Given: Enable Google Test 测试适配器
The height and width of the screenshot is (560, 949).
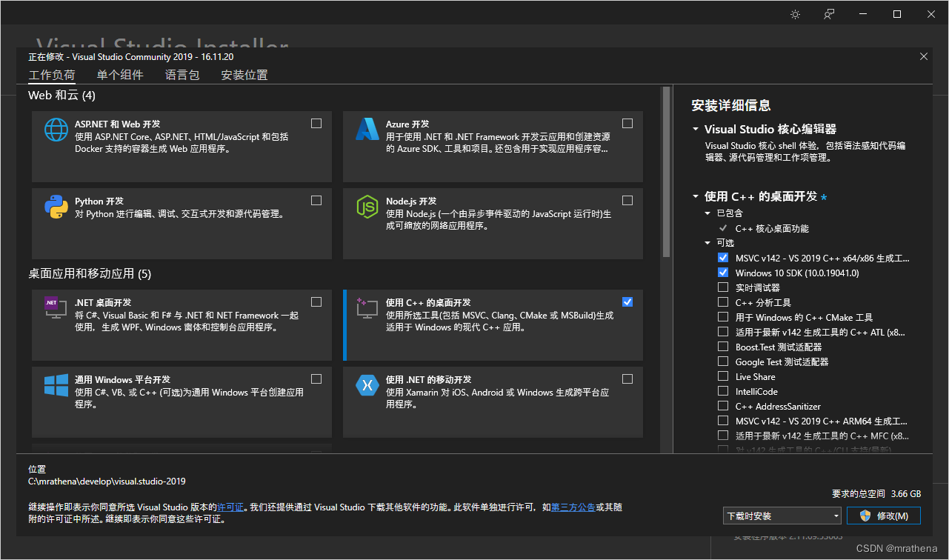Looking at the screenshot, I should pos(723,361).
